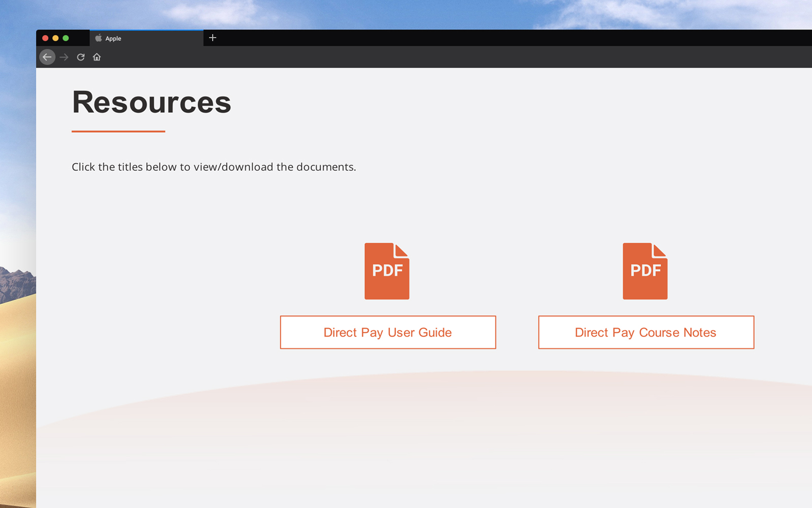Click the forward navigation arrow

64,57
